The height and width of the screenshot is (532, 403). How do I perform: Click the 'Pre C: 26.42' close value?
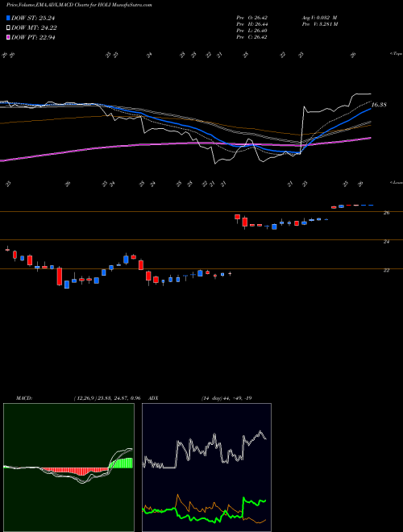pyautogui.click(x=253, y=37)
